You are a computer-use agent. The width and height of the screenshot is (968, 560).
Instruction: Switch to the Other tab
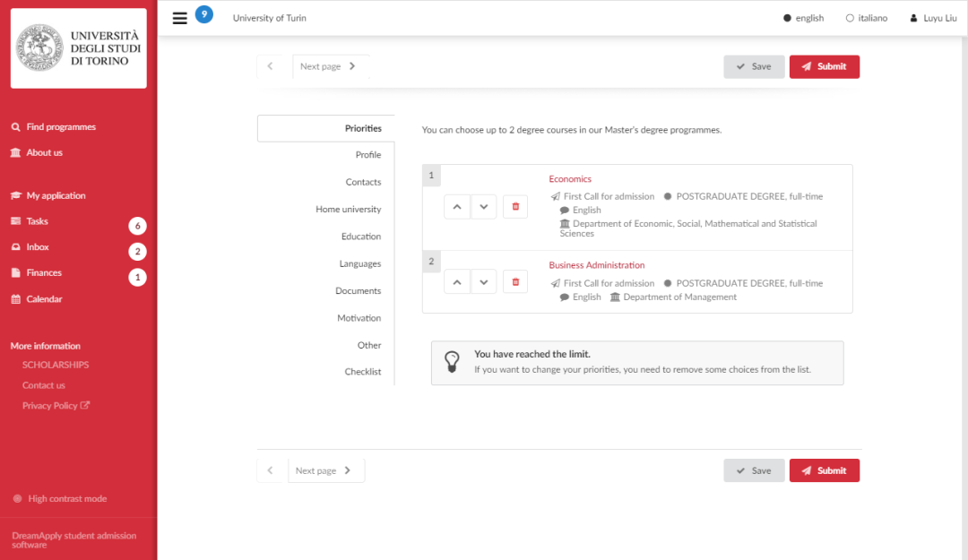click(369, 345)
